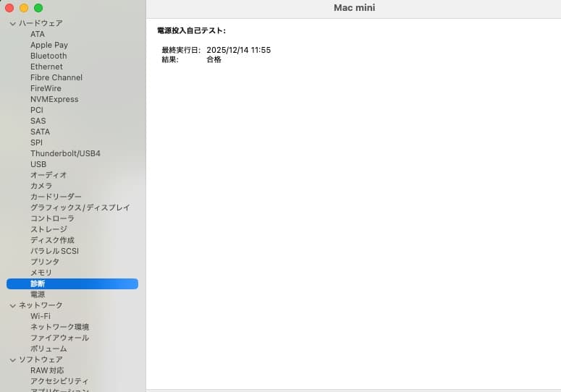The height and width of the screenshot is (392, 561).
Task: Collapse the ハードウェア section chevron
Action: pyautogui.click(x=13, y=24)
